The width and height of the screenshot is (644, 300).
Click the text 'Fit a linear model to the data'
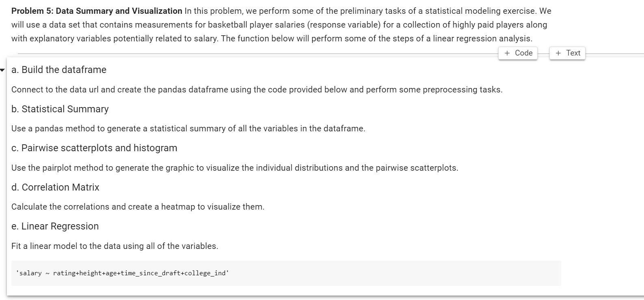click(114, 246)
